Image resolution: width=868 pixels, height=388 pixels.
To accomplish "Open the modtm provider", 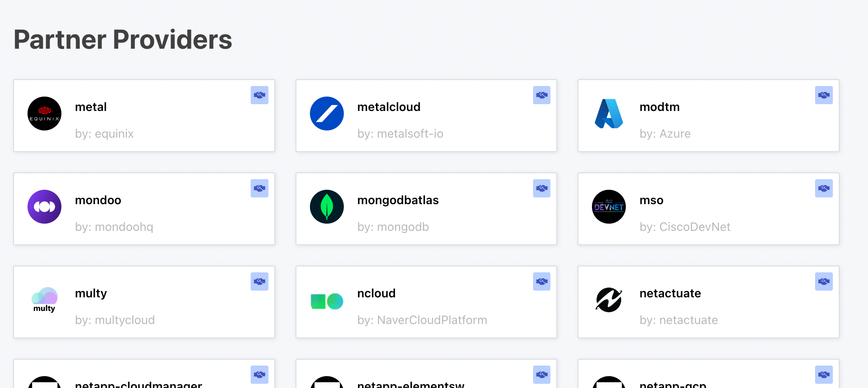I will 708,116.
